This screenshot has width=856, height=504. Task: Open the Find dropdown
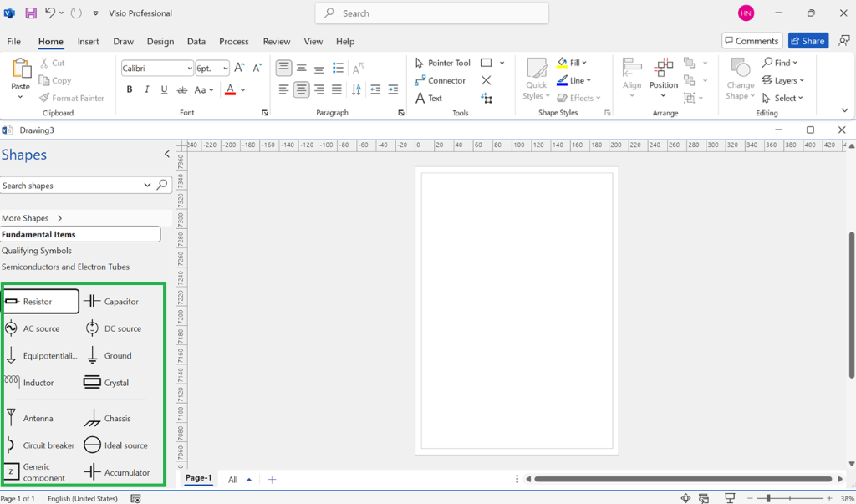tap(780, 63)
